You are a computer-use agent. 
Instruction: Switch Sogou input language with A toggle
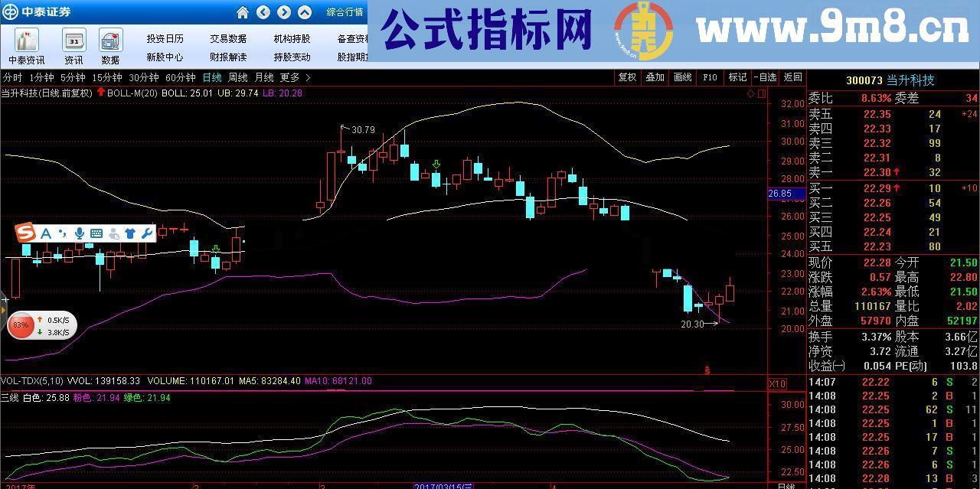[x=44, y=233]
